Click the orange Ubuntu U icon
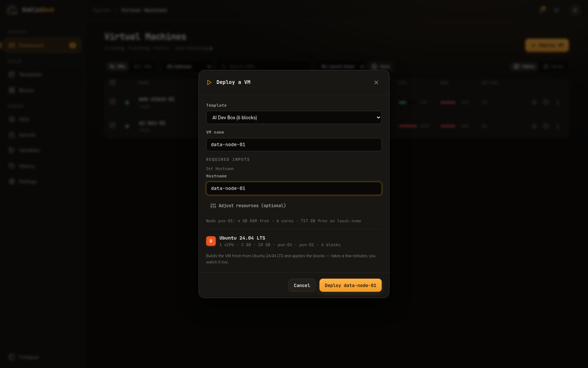Image resolution: width=588 pixels, height=368 pixels. pos(211,241)
